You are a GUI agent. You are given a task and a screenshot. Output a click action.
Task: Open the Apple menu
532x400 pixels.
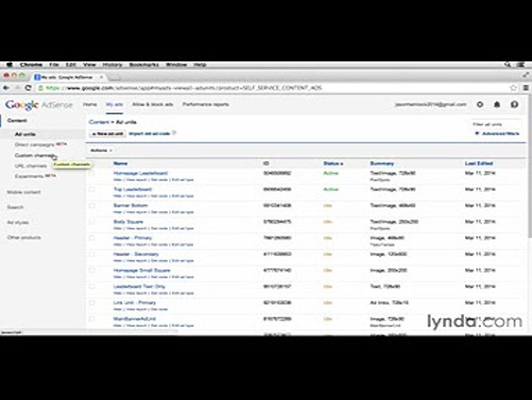(x=9, y=64)
